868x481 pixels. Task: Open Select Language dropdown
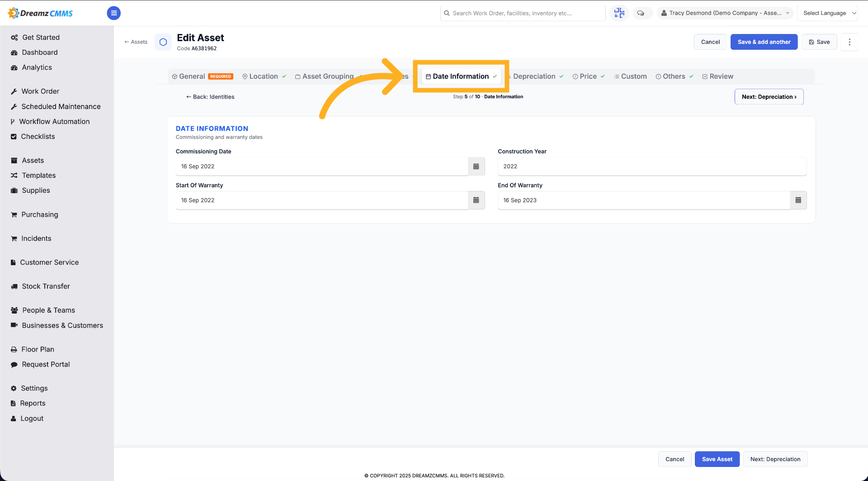828,13
